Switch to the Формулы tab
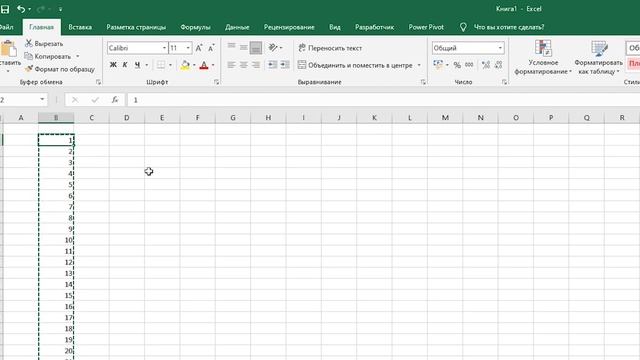This screenshot has width=640, height=360. (196, 27)
